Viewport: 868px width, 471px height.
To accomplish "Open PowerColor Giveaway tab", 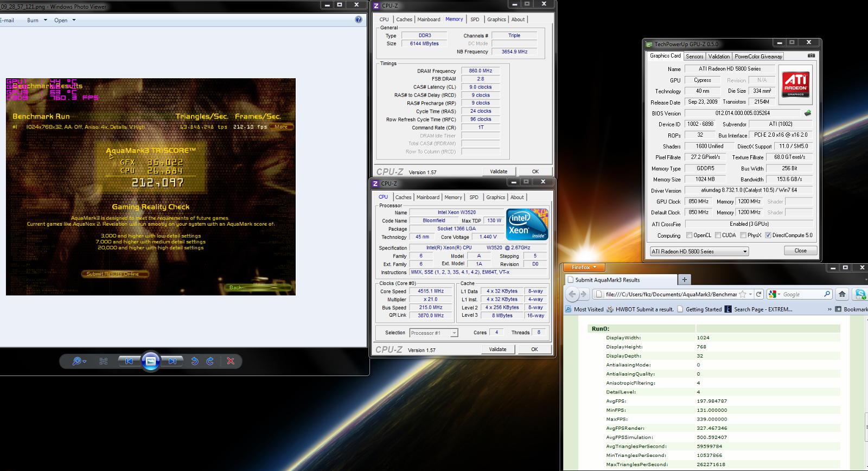I will [758, 56].
